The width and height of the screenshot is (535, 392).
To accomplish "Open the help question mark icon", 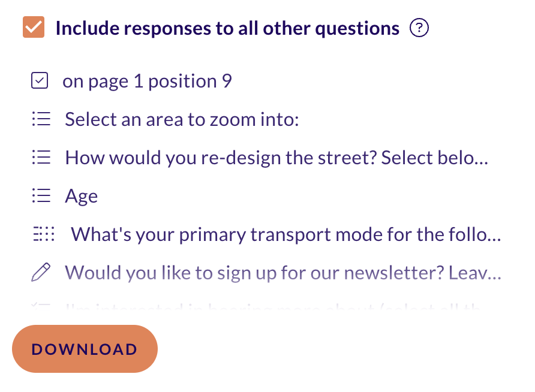I will [x=419, y=28].
